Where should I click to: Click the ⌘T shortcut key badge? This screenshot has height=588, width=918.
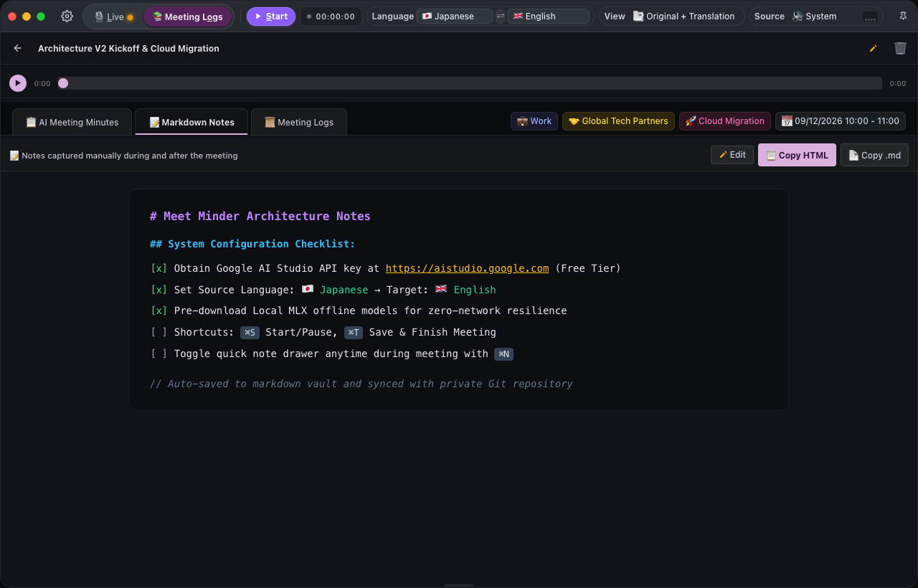click(354, 333)
